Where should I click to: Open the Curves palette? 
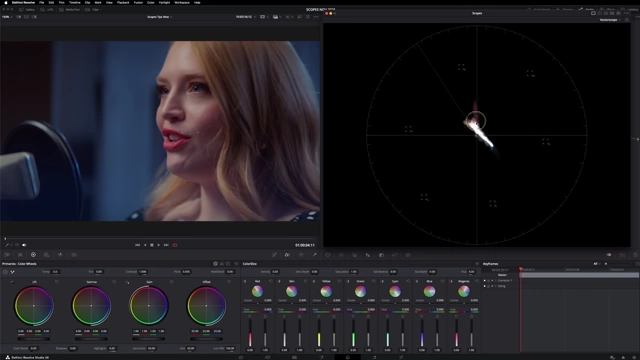tap(274, 255)
